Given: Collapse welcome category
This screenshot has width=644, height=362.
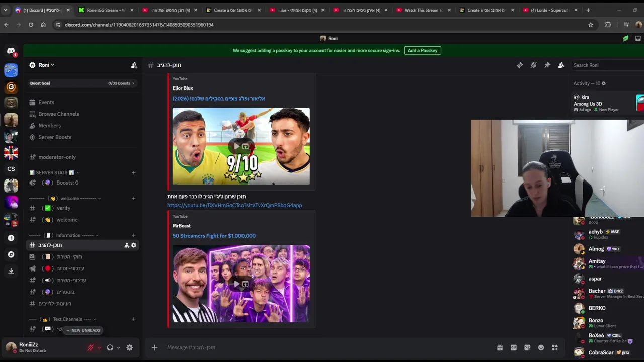Looking at the screenshot, I should [x=65, y=198].
